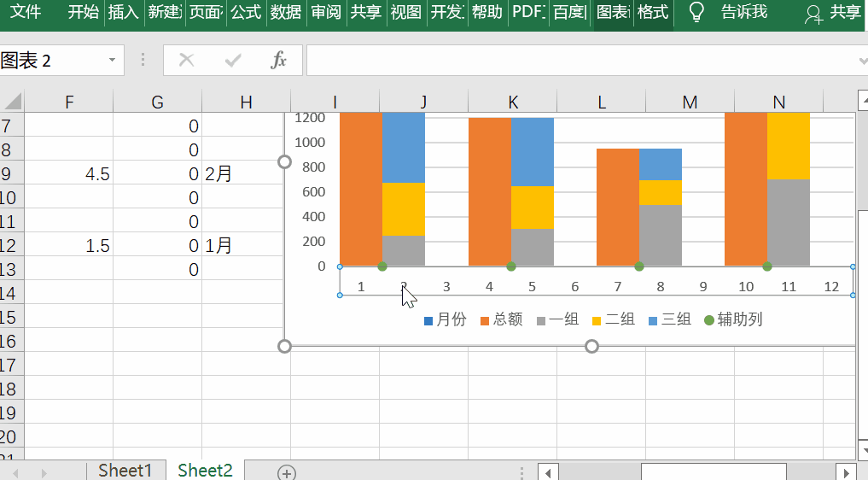
Task: Select row 15 header
Action: click(x=12, y=317)
